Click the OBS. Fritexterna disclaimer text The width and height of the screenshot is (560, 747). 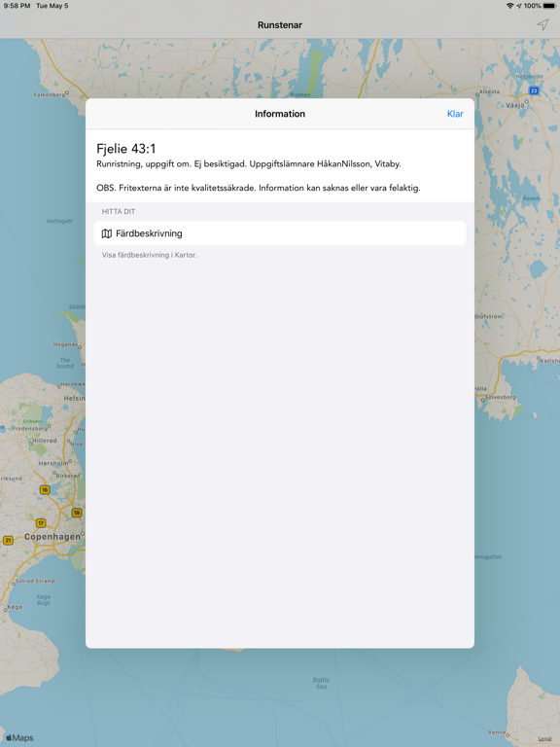pos(258,188)
